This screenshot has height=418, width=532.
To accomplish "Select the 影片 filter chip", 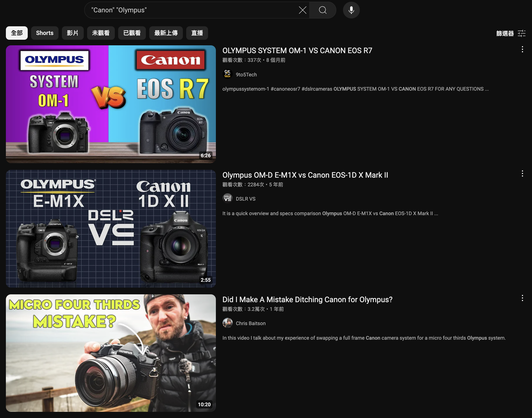I will (73, 33).
